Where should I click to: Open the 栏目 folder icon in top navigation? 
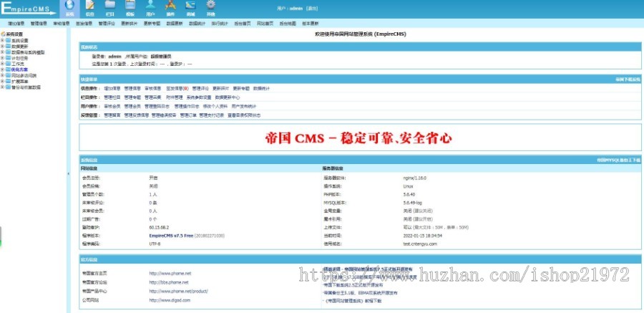tap(110, 5)
